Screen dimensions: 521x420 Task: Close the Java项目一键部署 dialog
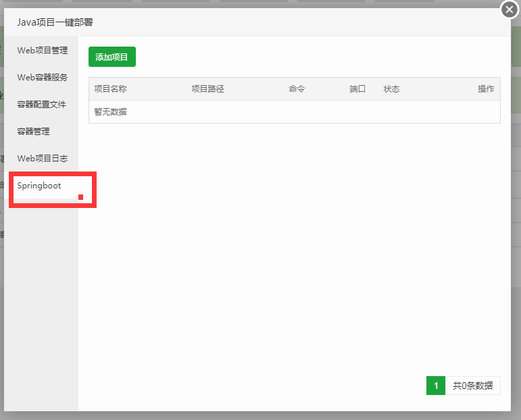[510, 9]
